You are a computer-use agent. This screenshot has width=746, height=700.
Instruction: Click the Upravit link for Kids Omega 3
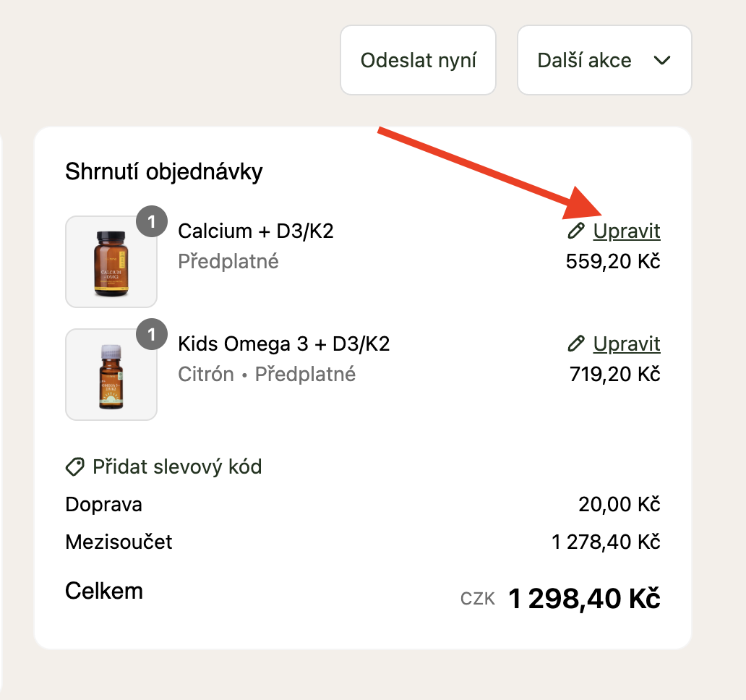coord(626,343)
